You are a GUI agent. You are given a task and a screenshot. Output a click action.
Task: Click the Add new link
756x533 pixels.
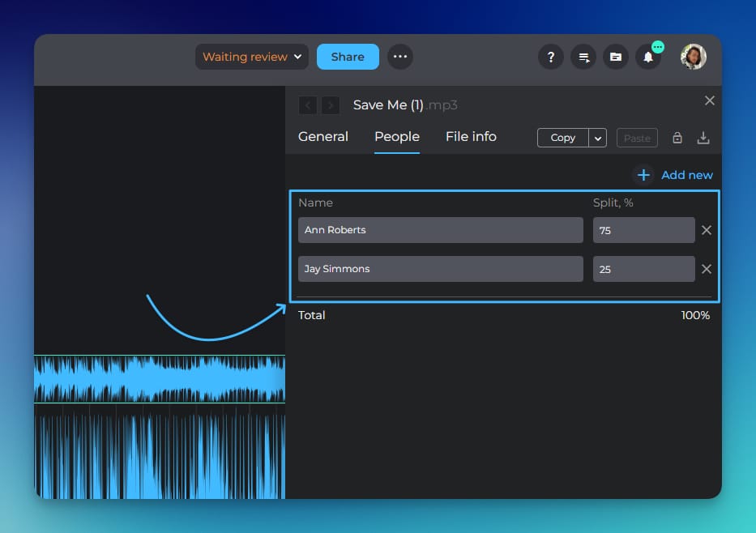[686, 175]
